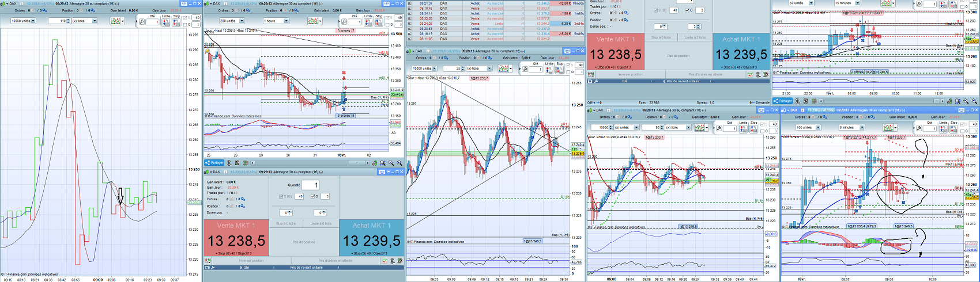Open wrench settings icon in 1 heure chart
The width and height of the screenshot is (980, 282).
344,22
